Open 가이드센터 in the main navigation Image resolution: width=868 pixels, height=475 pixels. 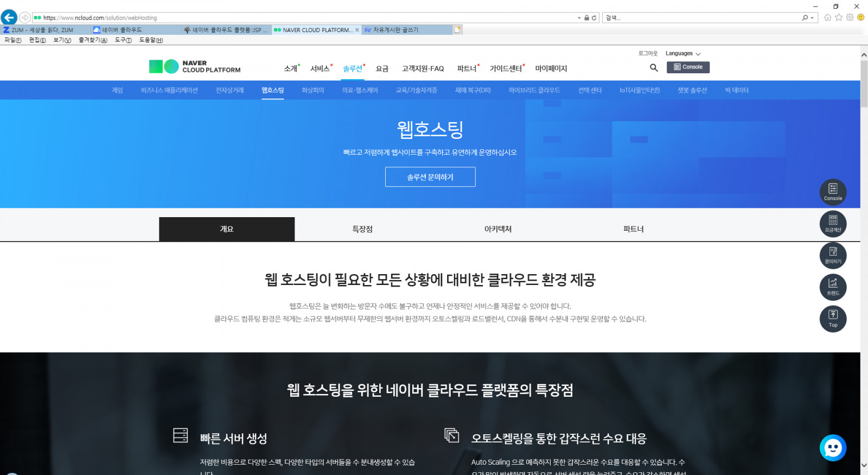pos(506,68)
